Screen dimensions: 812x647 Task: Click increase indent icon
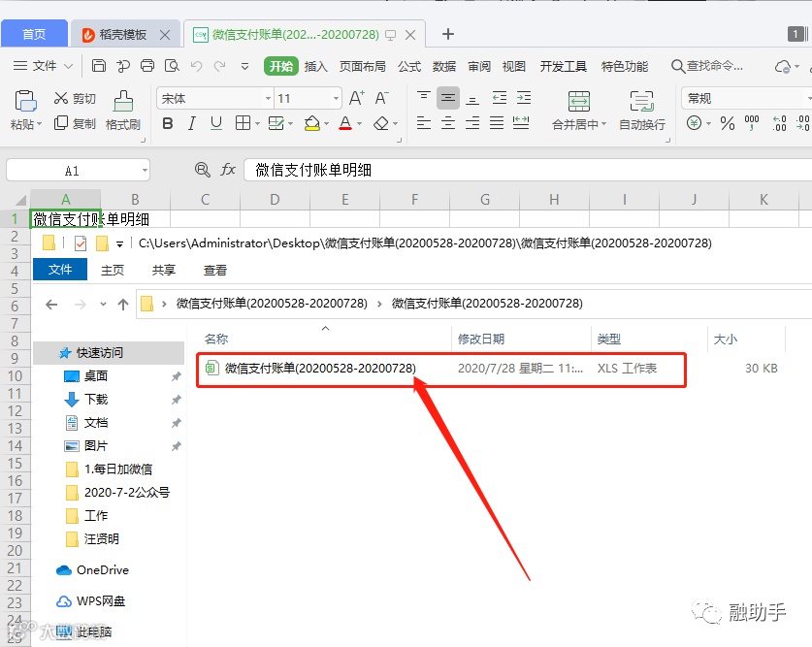tap(524, 98)
